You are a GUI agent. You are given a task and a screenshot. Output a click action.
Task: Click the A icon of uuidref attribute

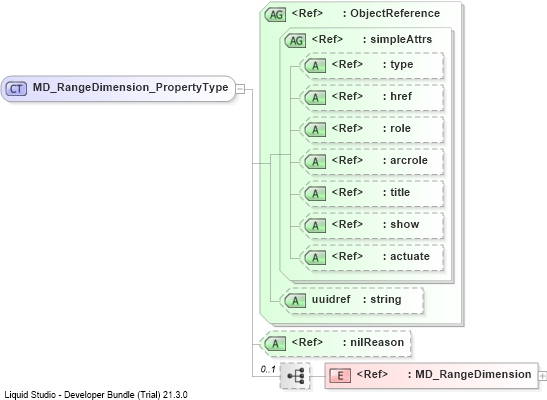295,301
